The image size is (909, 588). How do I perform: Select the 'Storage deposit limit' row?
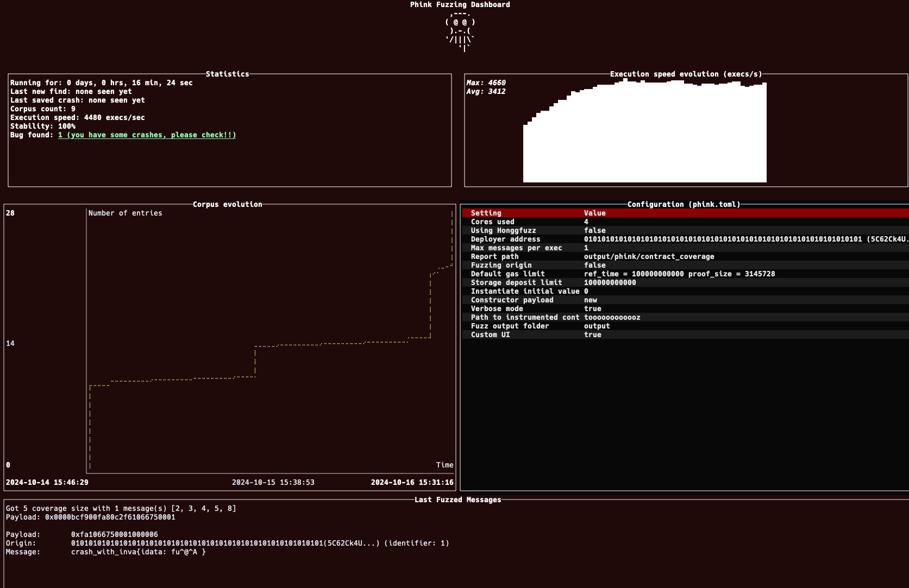pyautogui.click(x=686, y=282)
